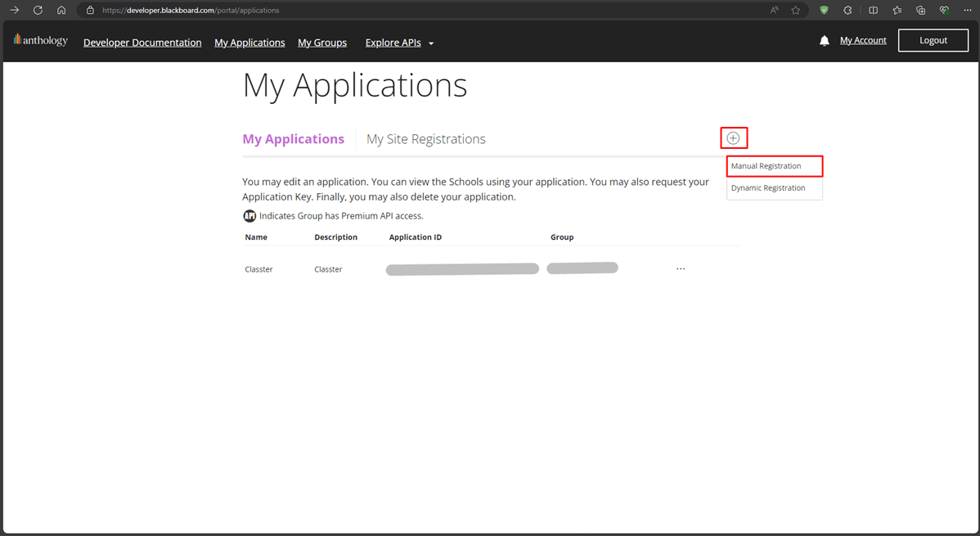Click the browser address bar URL
The width and height of the screenshot is (980, 536).
(191, 10)
